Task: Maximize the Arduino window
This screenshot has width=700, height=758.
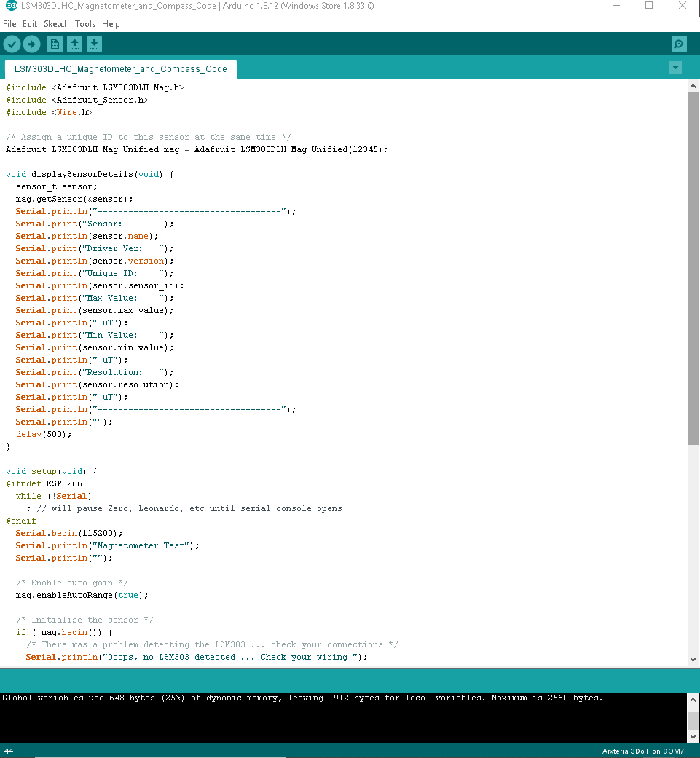Action: point(649,6)
